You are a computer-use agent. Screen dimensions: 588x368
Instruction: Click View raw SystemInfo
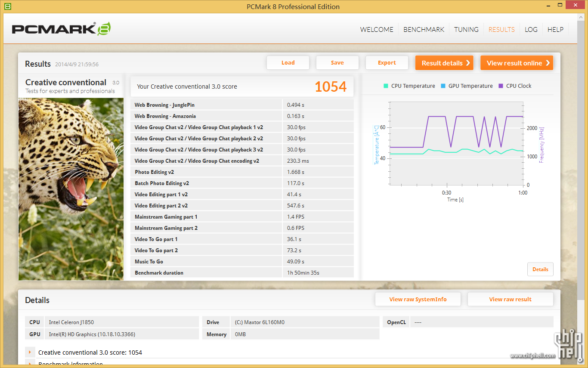click(x=418, y=300)
